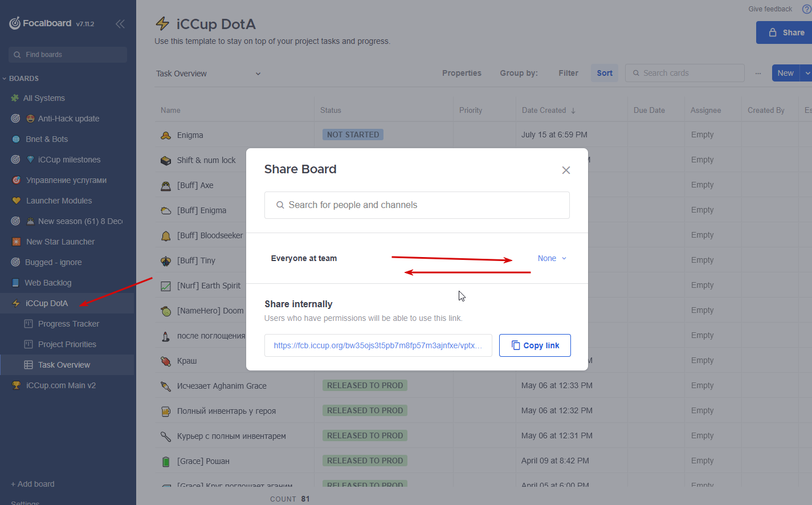This screenshot has width=812, height=505.
Task: Click Add board link
Action: pyautogui.click(x=33, y=484)
